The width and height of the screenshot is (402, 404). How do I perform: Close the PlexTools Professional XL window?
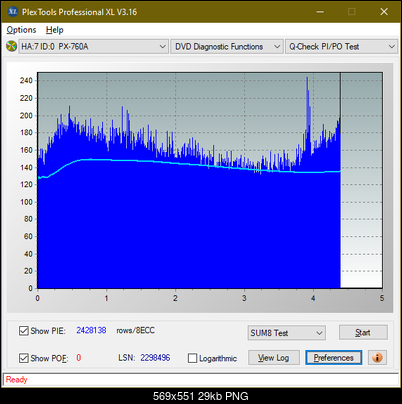[x=384, y=12]
